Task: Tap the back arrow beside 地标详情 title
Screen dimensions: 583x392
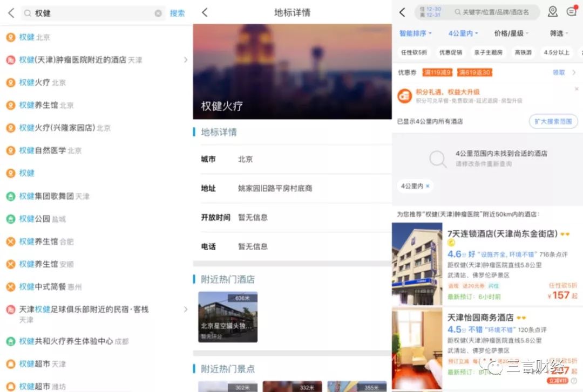Action: coord(205,12)
